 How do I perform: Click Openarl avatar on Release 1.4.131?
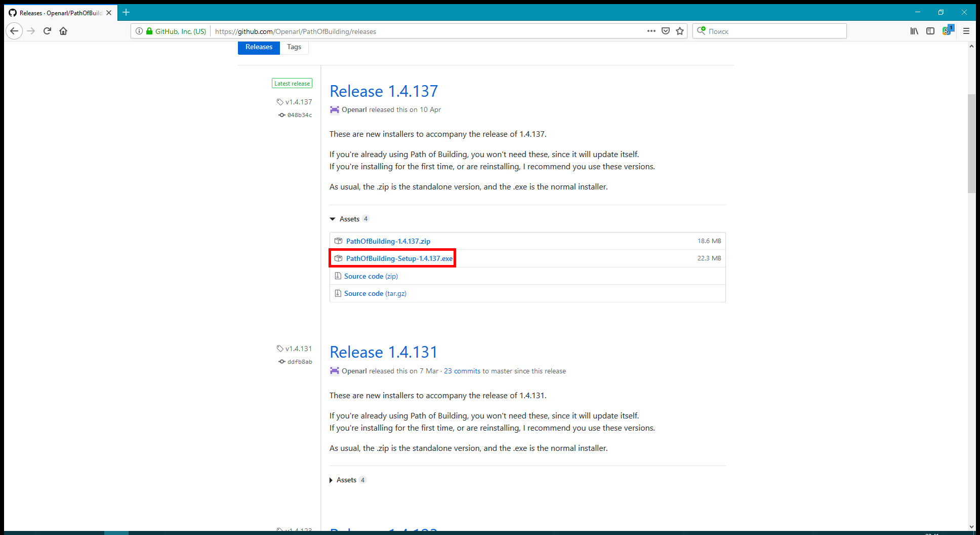335,371
